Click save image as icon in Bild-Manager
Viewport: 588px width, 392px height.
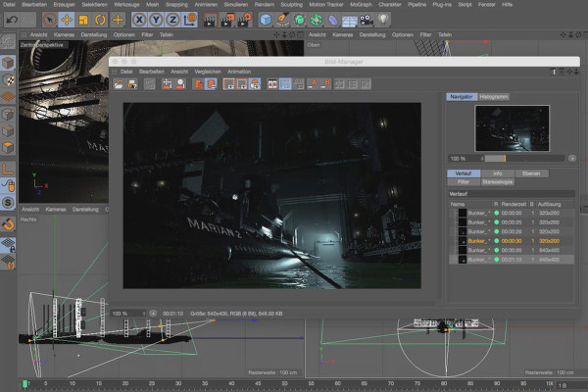132,84
